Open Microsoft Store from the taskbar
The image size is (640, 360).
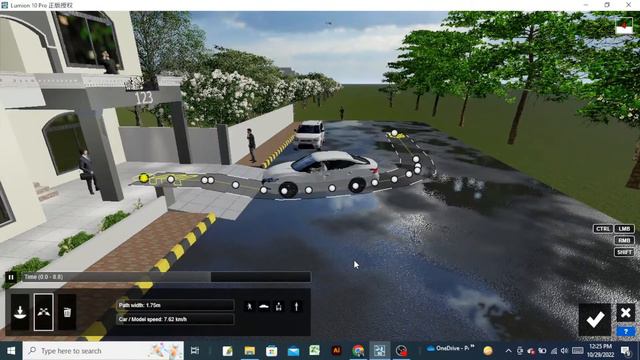click(271, 351)
